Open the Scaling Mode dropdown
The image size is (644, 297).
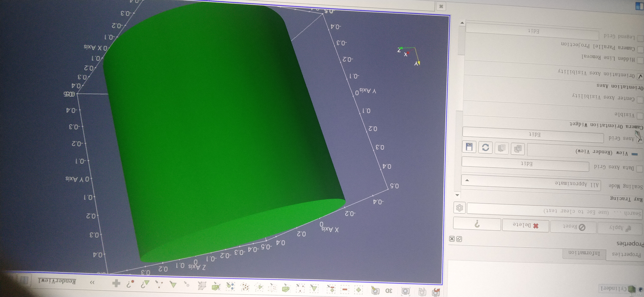[531, 183]
